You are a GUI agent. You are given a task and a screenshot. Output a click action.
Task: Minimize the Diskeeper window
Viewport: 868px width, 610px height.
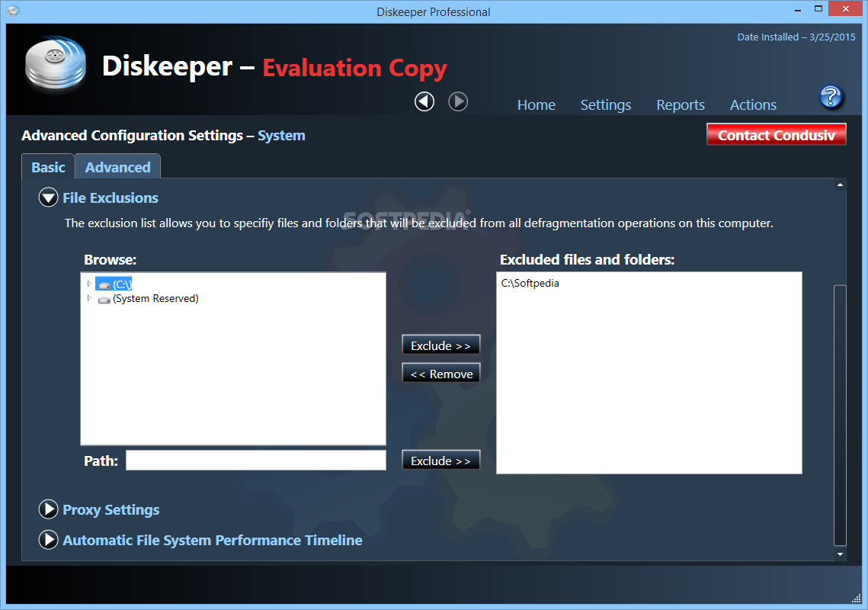pos(798,9)
